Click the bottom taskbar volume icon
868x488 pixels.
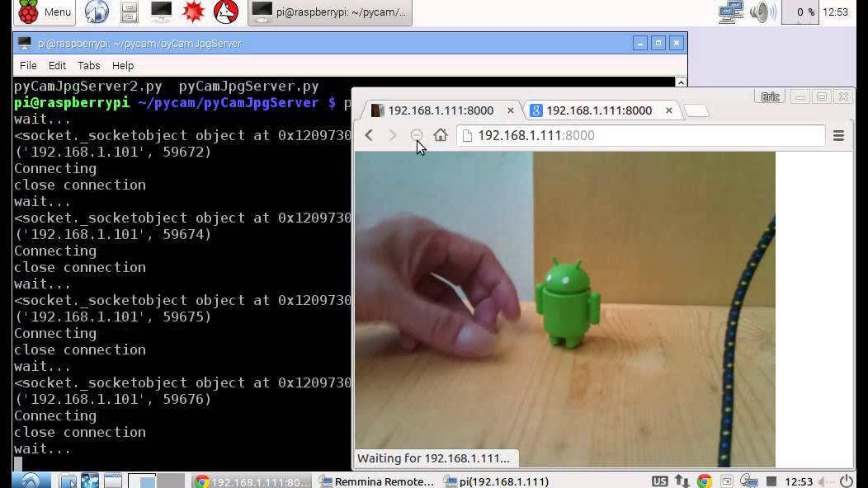825,481
